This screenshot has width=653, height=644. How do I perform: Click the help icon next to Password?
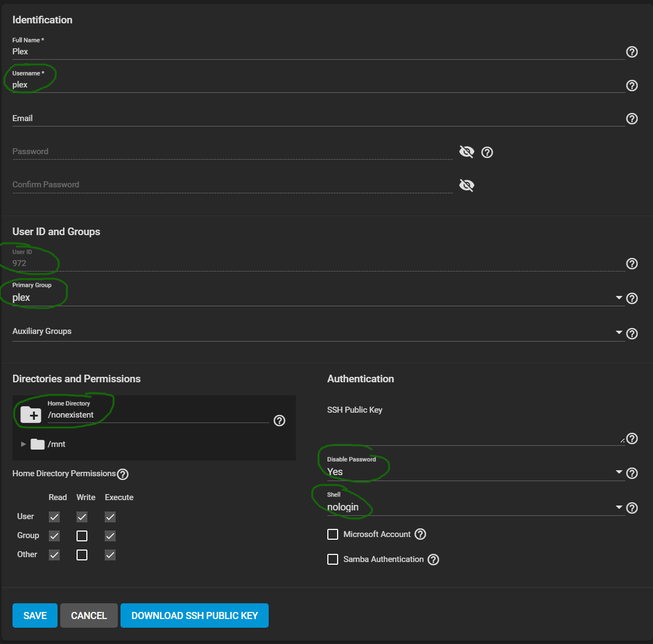coord(487,153)
